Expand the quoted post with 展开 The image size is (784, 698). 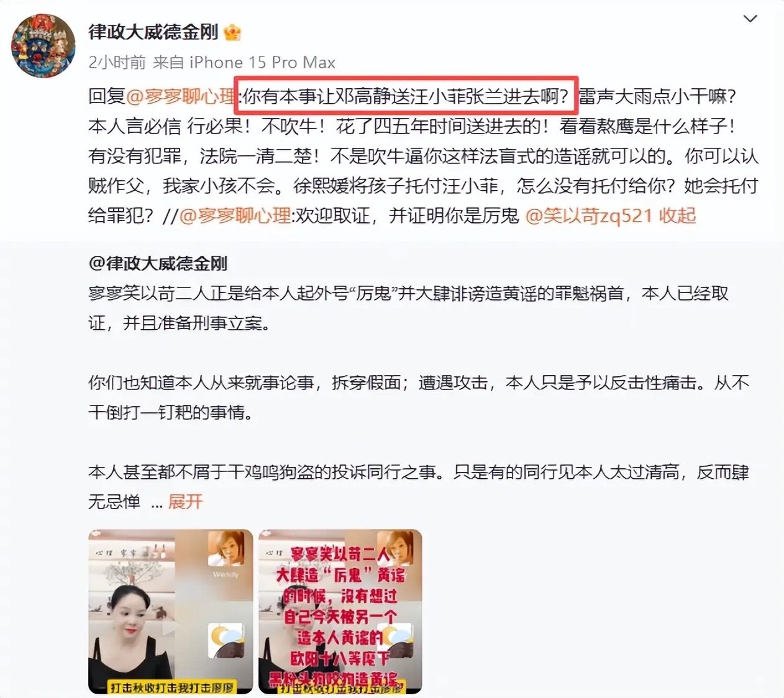(185, 502)
